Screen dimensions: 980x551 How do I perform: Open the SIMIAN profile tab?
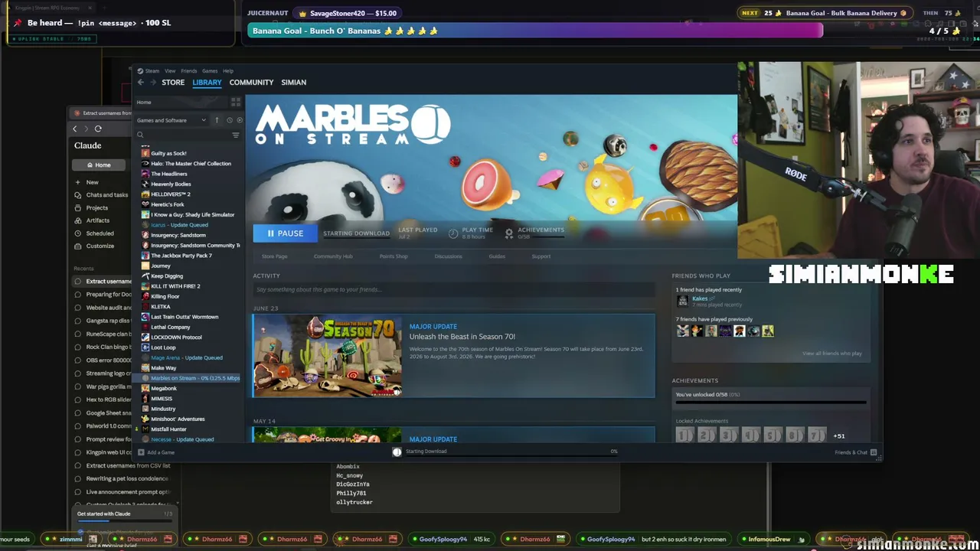293,82
